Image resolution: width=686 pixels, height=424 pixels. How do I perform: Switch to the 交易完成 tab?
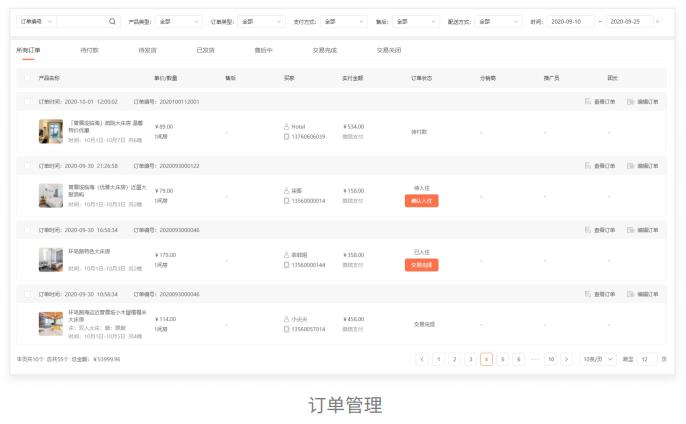[x=322, y=50]
